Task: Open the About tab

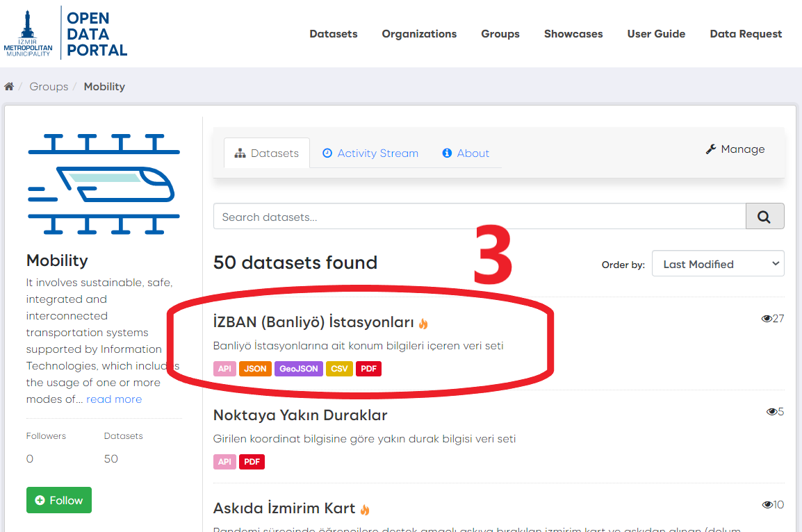Action: point(466,153)
